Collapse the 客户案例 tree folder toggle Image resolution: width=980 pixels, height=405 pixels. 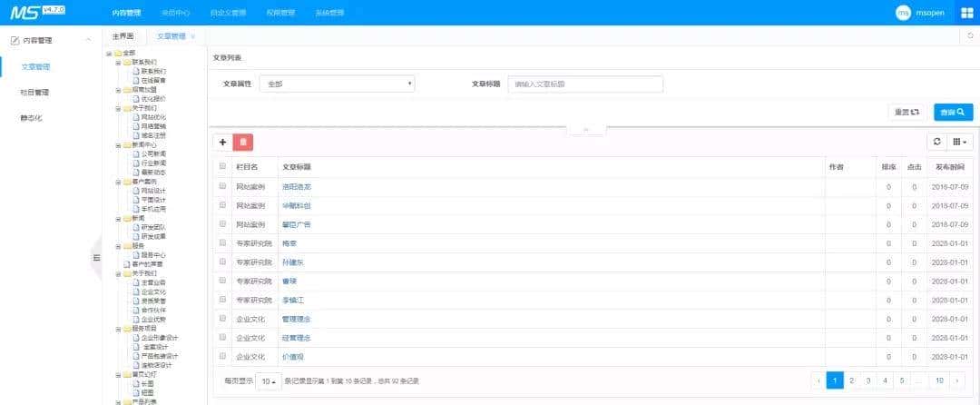click(x=117, y=182)
